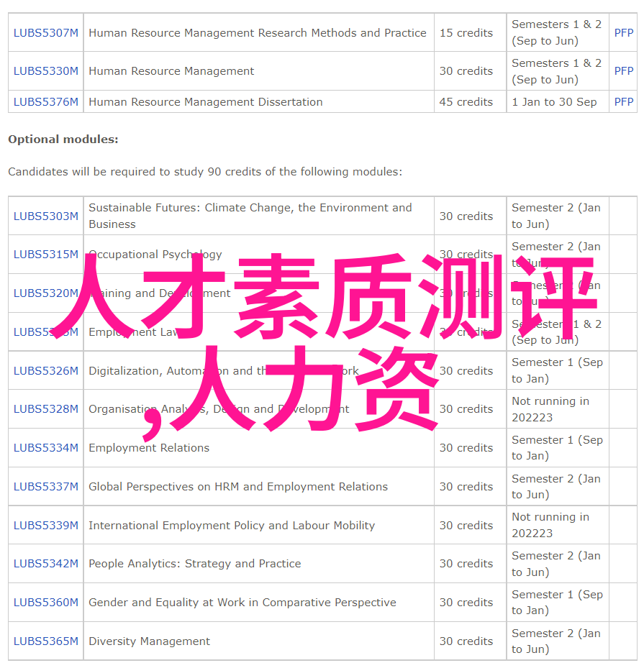644x663 pixels.
Task: Open the LUBS5303M module link
Action: click(x=46, y=216)
